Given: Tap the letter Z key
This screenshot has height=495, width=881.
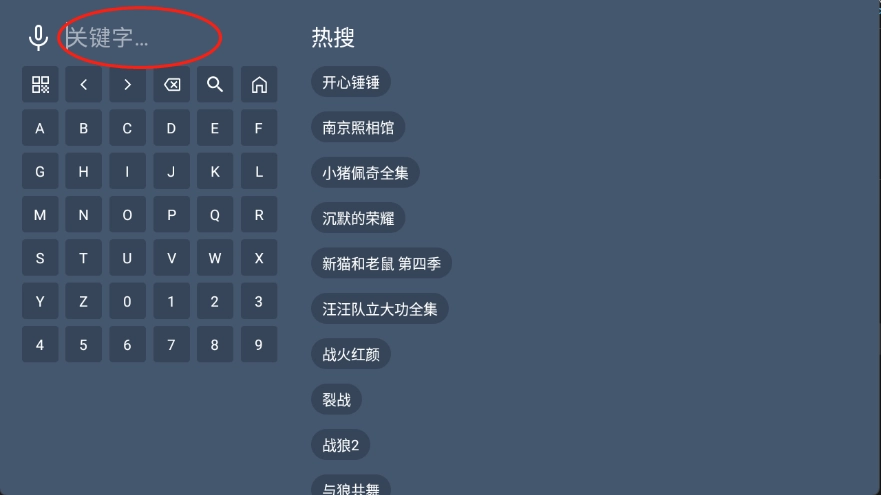Looking at the screenshot, I should [x=84, y=301].
